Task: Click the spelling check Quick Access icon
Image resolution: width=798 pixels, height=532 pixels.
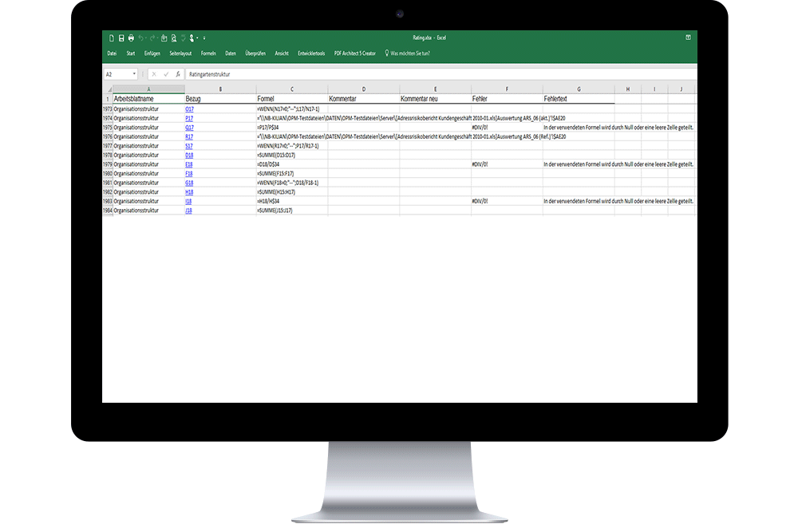Action: pyautogui.click(x=184, y=38)
